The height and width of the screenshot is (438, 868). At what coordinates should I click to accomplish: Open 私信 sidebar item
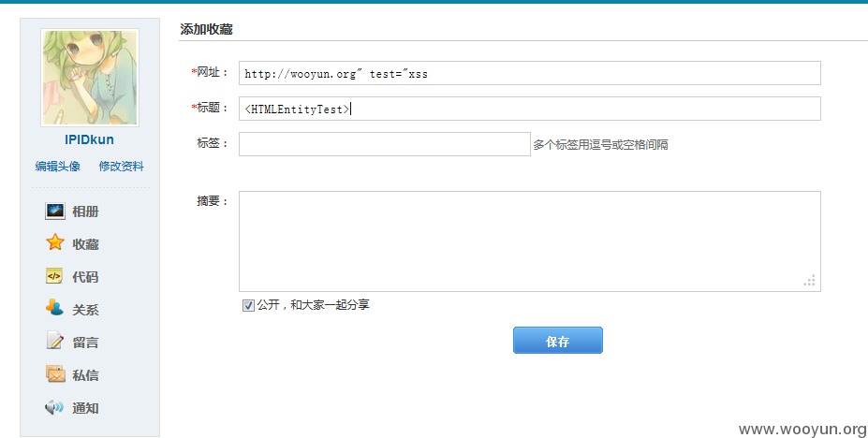click(85, 375)
